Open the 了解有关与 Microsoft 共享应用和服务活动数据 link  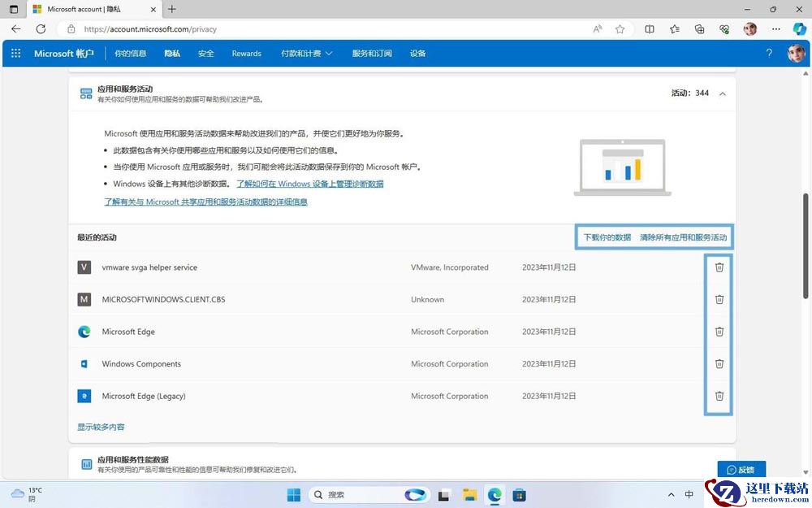click(x=206, y=202)
